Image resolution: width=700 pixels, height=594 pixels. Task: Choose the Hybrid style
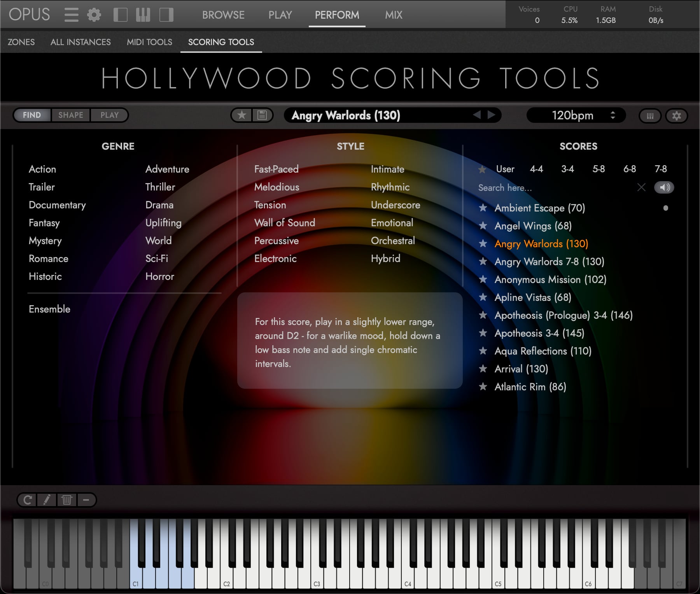point(385,259)
